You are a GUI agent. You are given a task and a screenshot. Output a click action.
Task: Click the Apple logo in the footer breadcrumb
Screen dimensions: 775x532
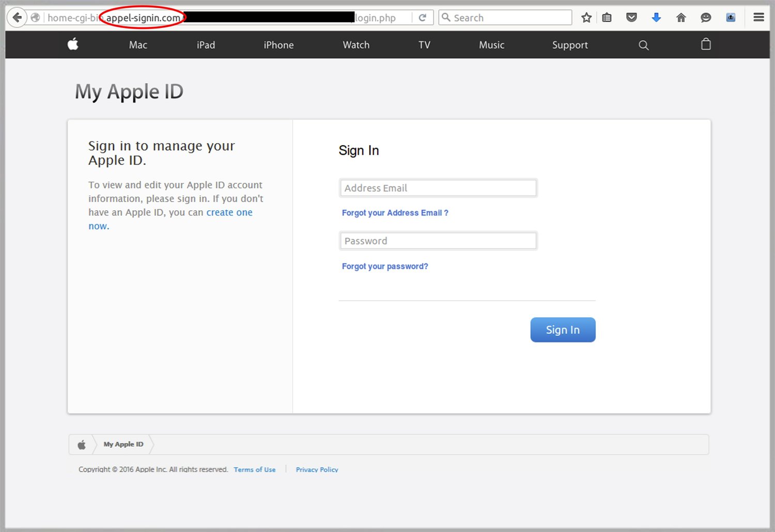pos(81,444)
